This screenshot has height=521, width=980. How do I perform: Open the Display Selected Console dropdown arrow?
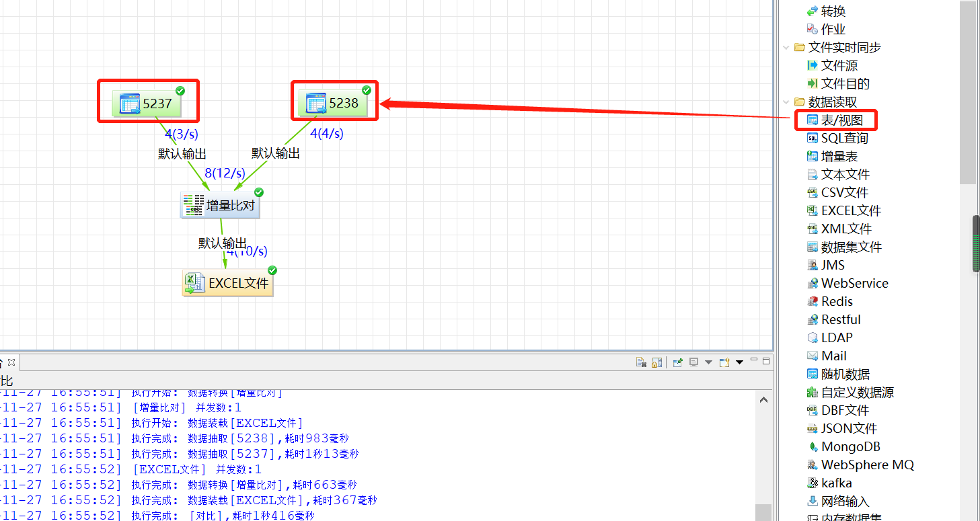click(708, 362)
